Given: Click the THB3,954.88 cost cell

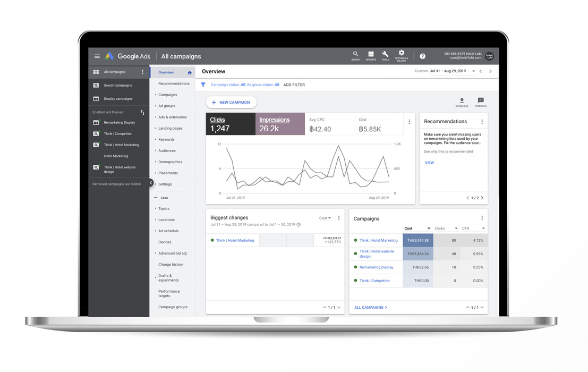Looking at the screenshot, I should [x=417, y=240].
